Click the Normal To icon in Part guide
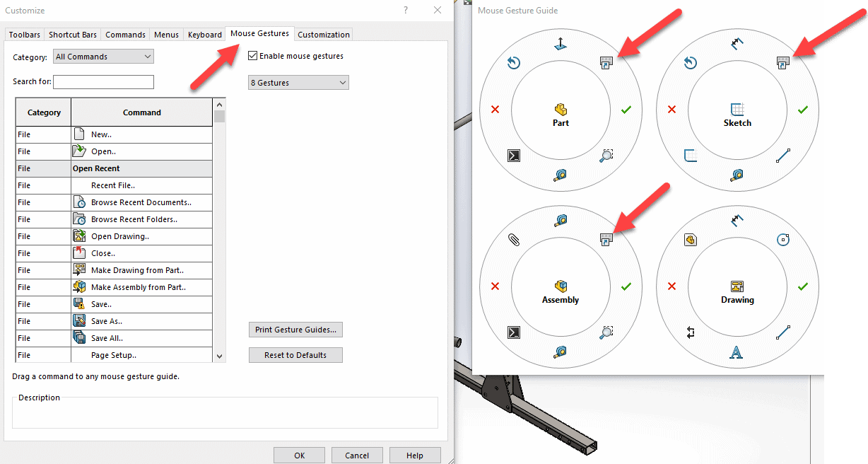 tap(561, 45)
